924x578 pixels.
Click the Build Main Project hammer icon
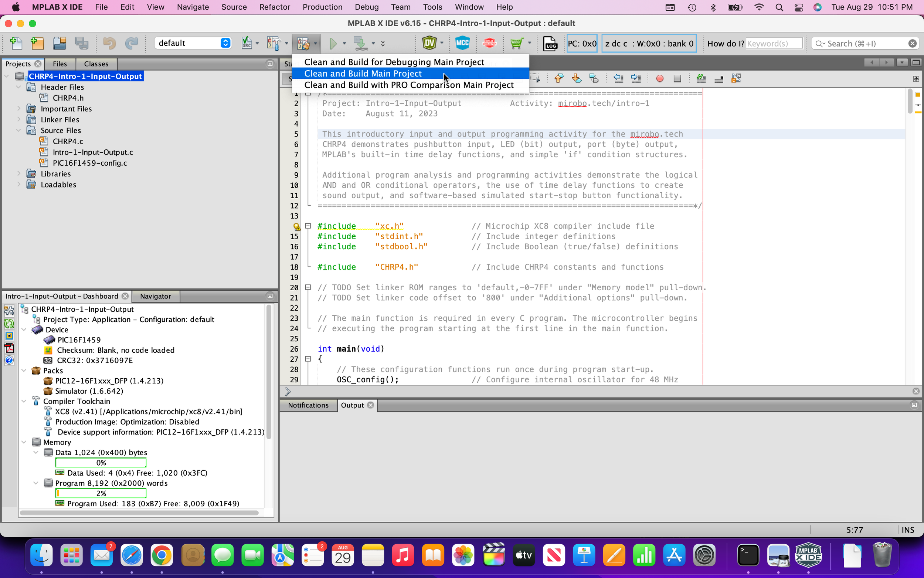[x=274, y=43]
